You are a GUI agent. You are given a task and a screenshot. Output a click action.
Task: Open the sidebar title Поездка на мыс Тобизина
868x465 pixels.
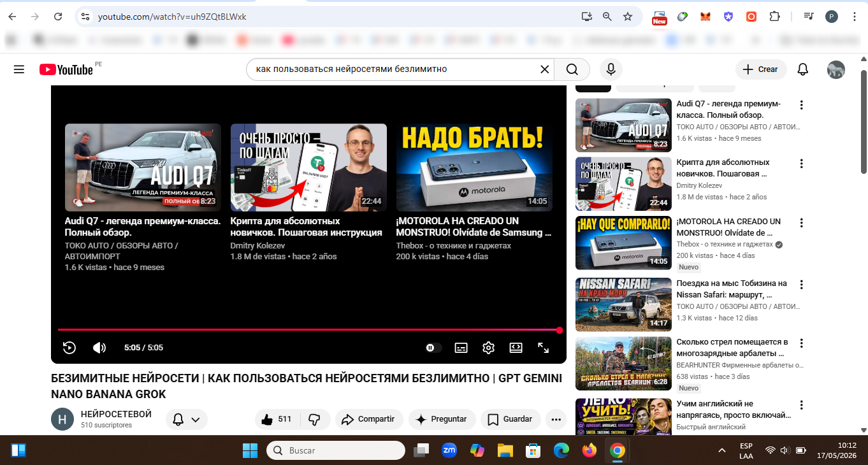732,289
